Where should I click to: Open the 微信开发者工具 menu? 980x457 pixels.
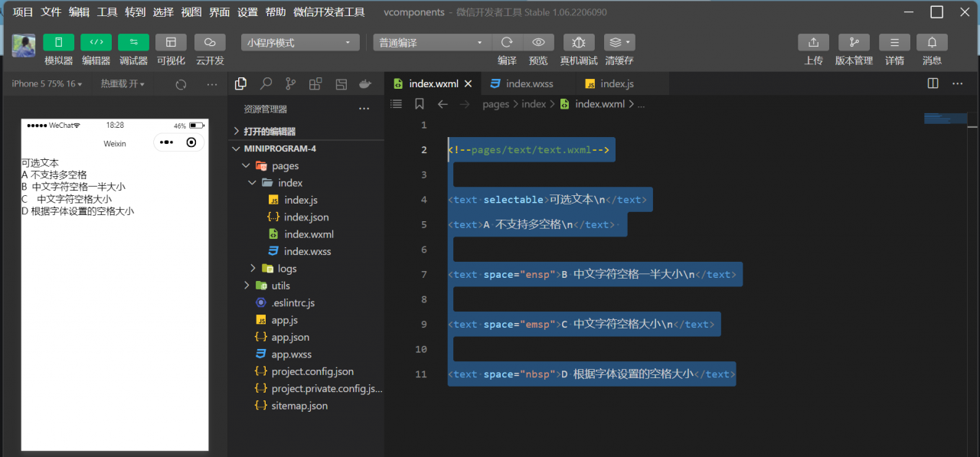pyautogui.click(x=329, y=12)
